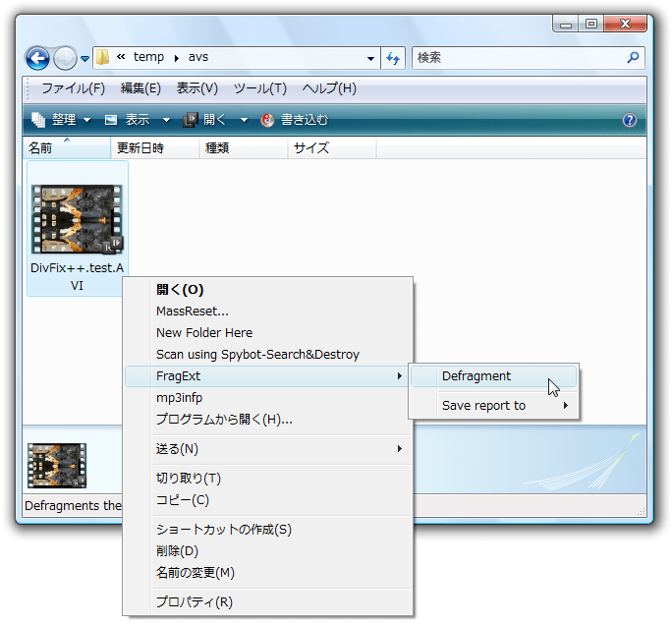This screenshot has width=672, height=625.
Task: Open the recent pages dropdown arrow
Action: [x=84, y=58]
